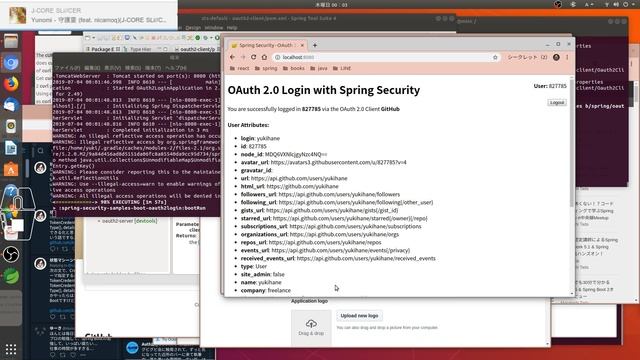Open 編集(E) menu in the terminal
Viewport: 640px width, 360px height.
pyautogui.click(x=92, y=68)
